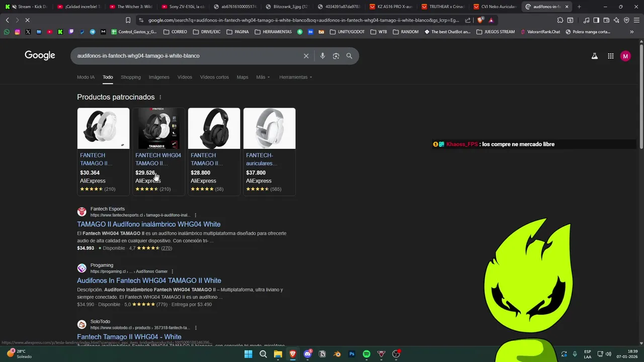Click the Google logo
Viewport: 644px width, 362px height.
(x=40, y=55)
